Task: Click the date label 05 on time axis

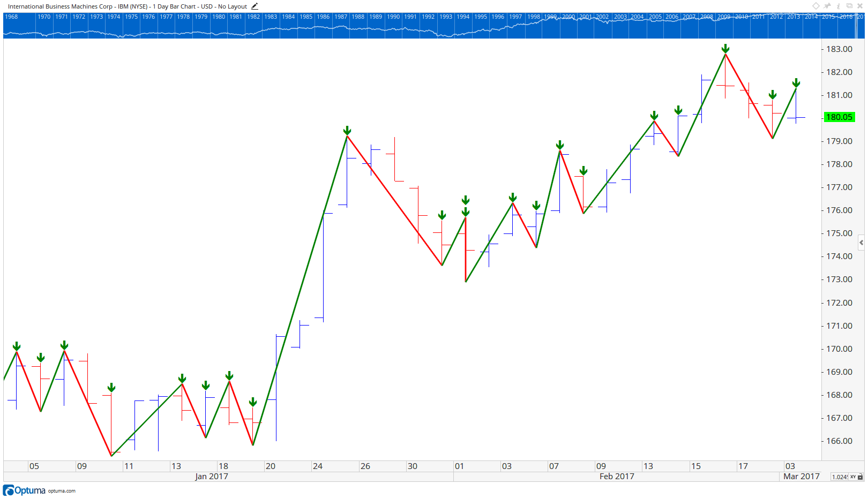Action: pyautogui.click(x=34, y=466)
